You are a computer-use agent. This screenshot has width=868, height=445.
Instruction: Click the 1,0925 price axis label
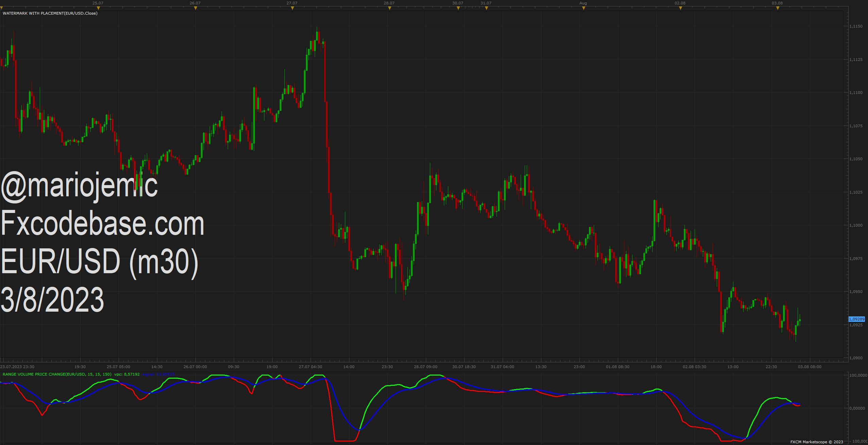pyautogui.click(x=856, y=325)
